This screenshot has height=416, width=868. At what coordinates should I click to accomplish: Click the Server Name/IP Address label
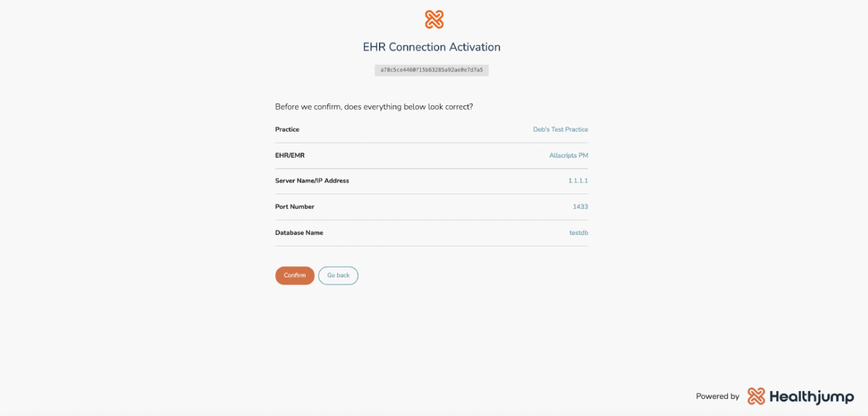point(312,181)
